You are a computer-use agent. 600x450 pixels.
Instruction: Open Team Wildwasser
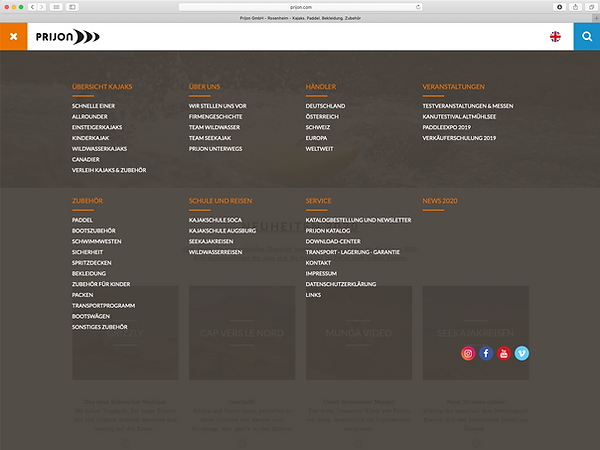pyautogui.click(x=214, y=127)
